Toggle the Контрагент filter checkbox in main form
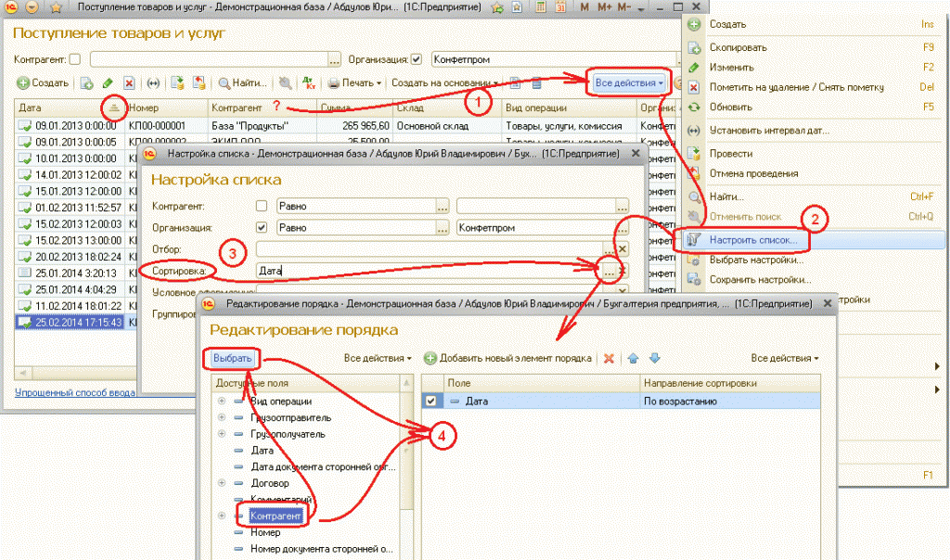Viewport: 950px width, 560px height. click(75, 59)
